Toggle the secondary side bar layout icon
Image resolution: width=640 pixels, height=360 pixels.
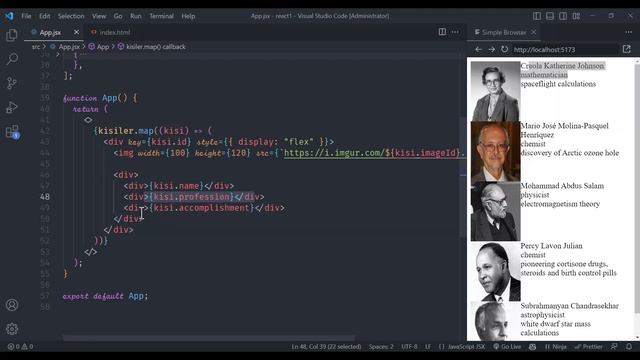[563, 16]
